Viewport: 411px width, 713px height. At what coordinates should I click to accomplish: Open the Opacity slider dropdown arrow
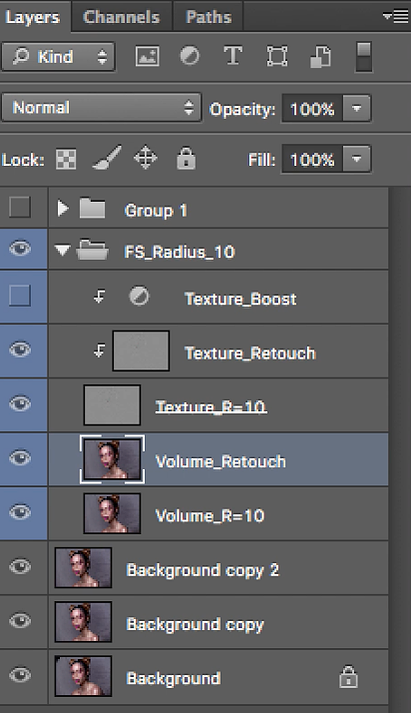(x=357, y=109)
